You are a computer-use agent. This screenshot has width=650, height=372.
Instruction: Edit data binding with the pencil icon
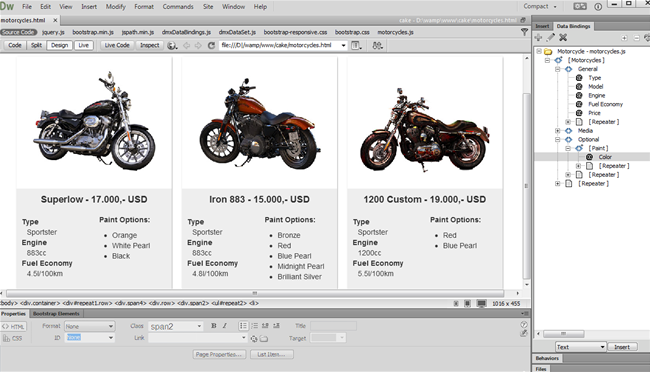pyautogui.click(x=551, y=38)
